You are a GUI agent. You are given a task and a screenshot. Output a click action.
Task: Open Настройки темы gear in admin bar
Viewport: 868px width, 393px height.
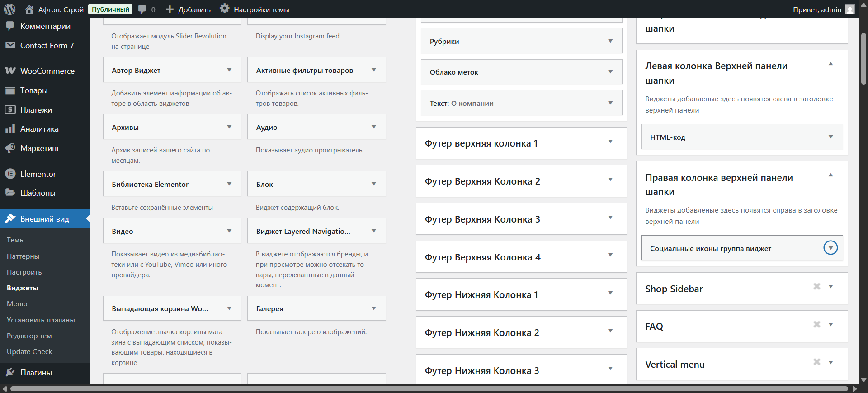pyautogui.click(x=225, y=9)
